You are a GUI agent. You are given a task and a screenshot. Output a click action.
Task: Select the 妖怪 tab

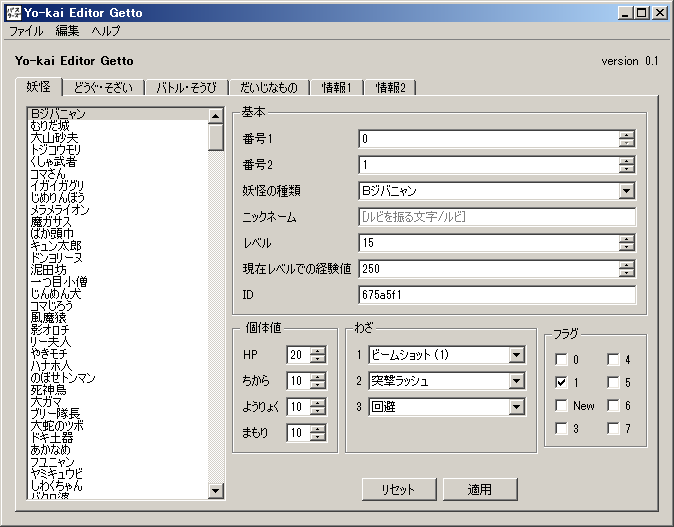[39, 87]
